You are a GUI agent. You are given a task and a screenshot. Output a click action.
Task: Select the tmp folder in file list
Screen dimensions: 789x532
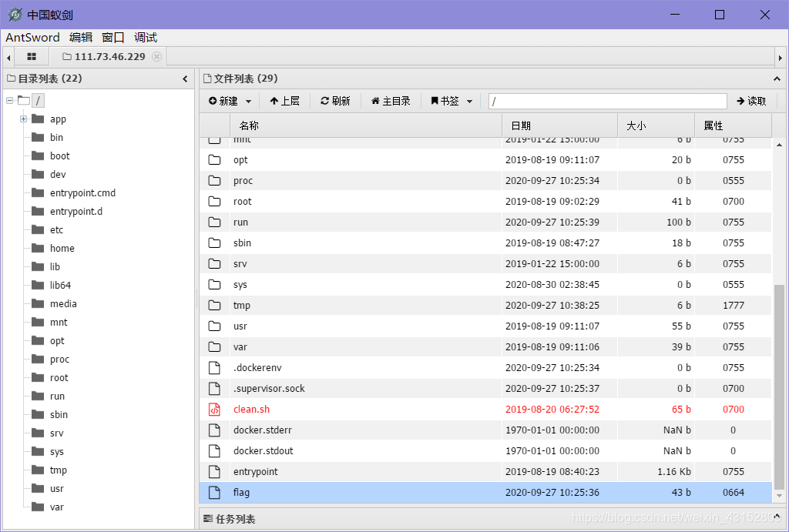(x=241, y=305)
